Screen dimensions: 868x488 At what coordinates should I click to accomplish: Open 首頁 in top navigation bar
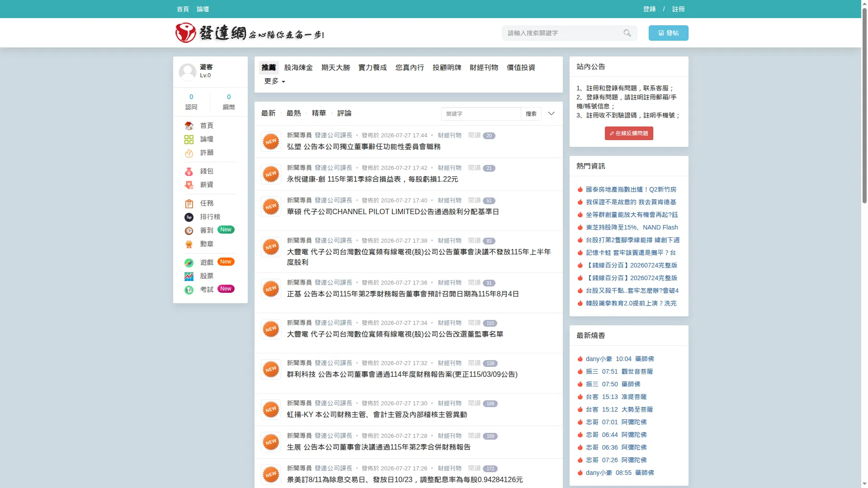coord(183,9)
